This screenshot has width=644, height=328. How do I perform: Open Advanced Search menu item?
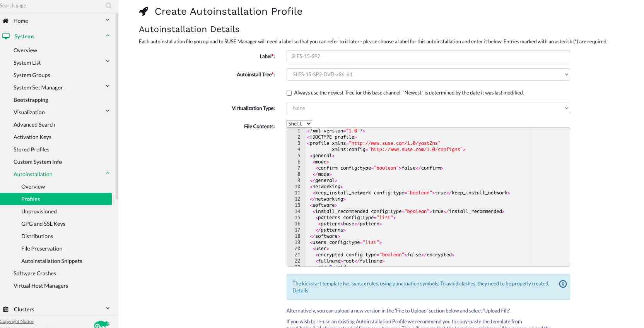(x=34, y=125)
